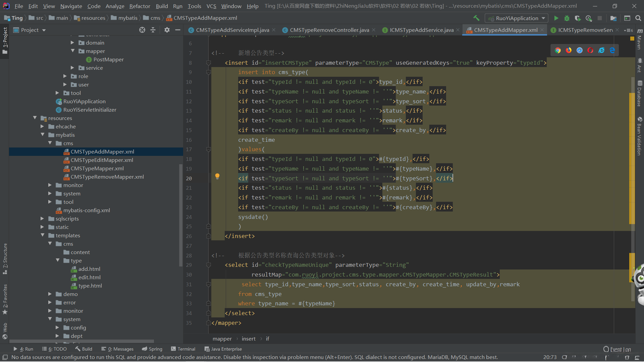Open the file in Firefox browser
Viewport: 644px width, 362px height.
(x=569, y=50)
